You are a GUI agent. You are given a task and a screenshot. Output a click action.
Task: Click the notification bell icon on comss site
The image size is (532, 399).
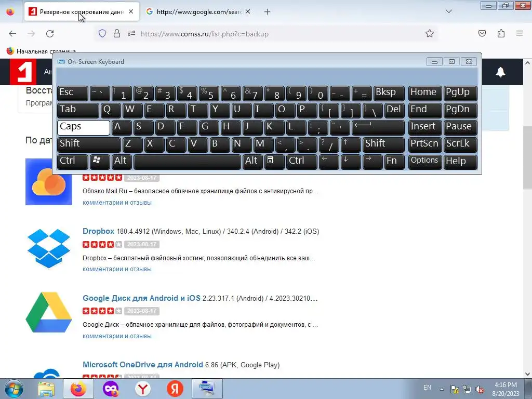[500, 72]
